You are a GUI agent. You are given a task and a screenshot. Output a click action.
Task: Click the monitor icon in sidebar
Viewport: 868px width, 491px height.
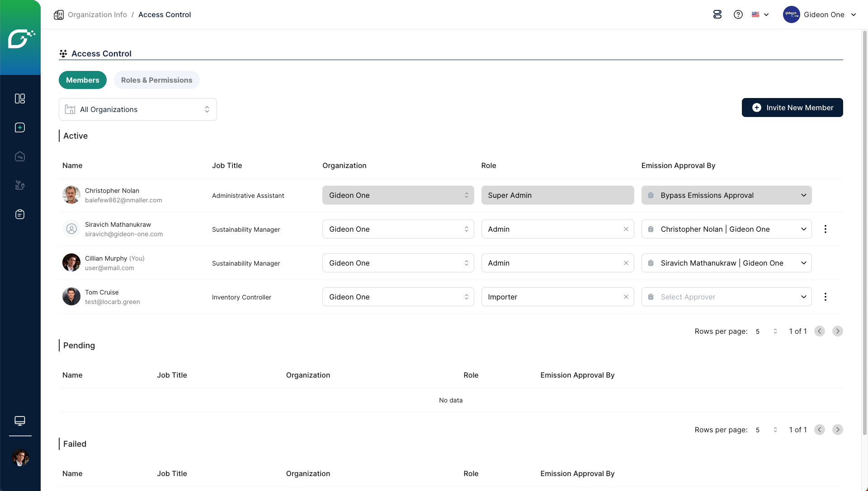(20, 421)
